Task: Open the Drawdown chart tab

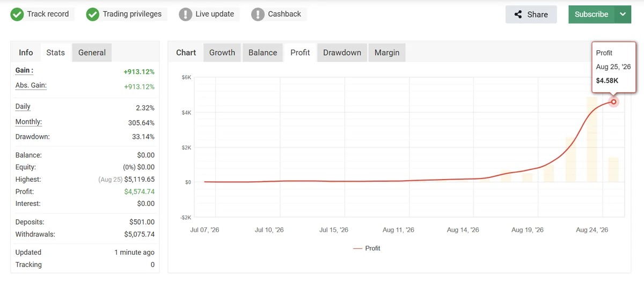Action: pos(342,53)
